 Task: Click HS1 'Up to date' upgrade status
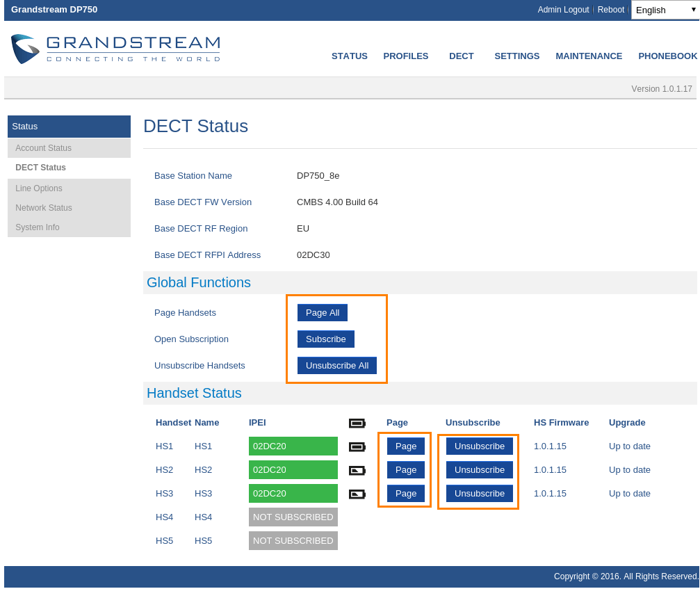point(630,446)
